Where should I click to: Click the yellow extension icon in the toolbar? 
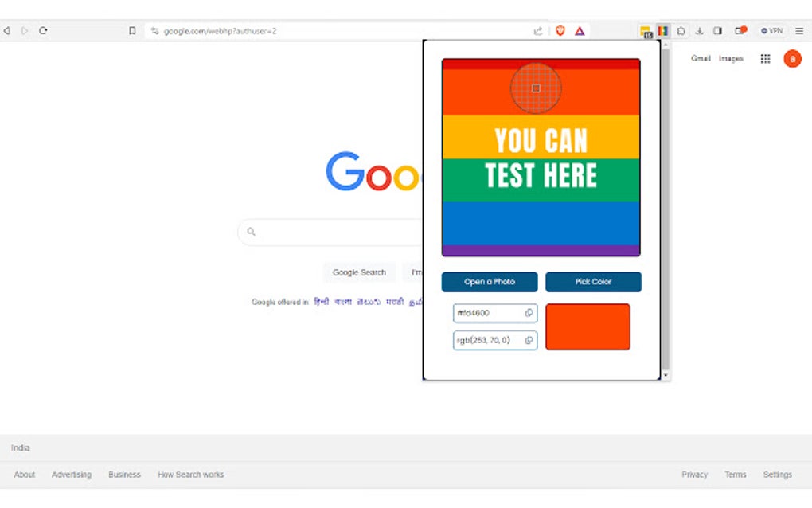pyautogui.click(x=646, y=31)
